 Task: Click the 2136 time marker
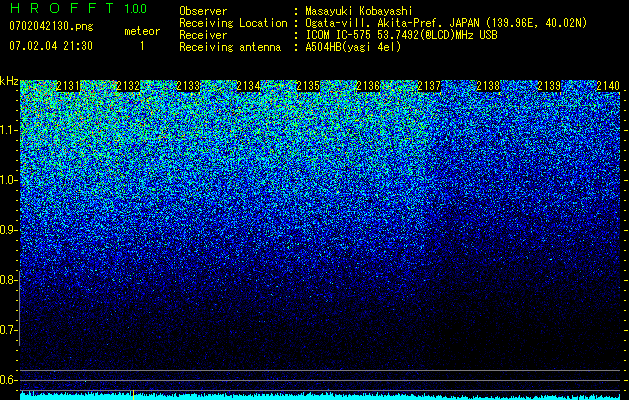[x=368, y=86]
